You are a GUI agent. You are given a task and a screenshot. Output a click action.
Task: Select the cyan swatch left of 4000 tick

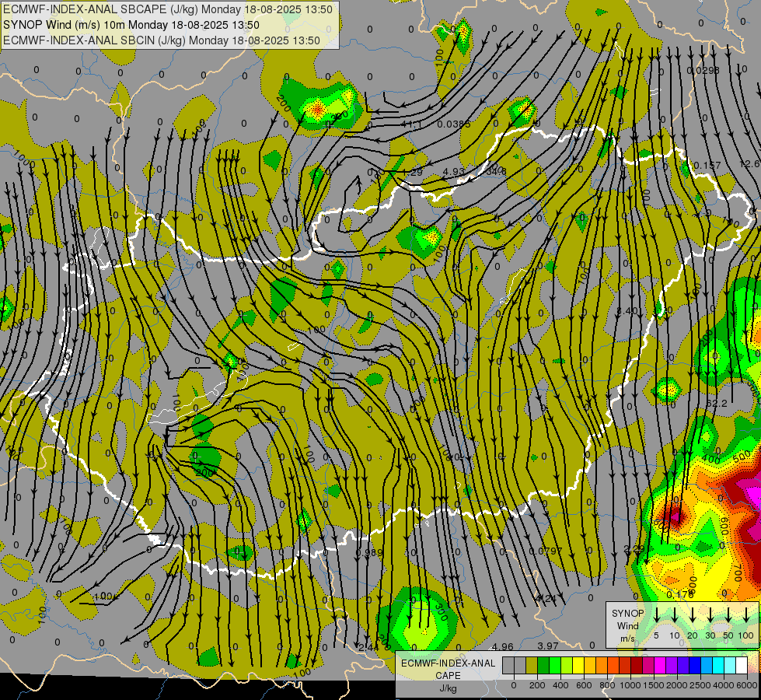pyautogui.click(x=719, y=665)
